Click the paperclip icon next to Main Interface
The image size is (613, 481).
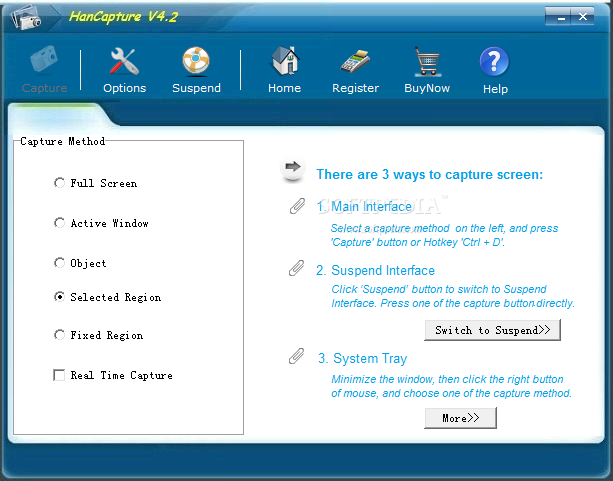[x=297, y=206]
